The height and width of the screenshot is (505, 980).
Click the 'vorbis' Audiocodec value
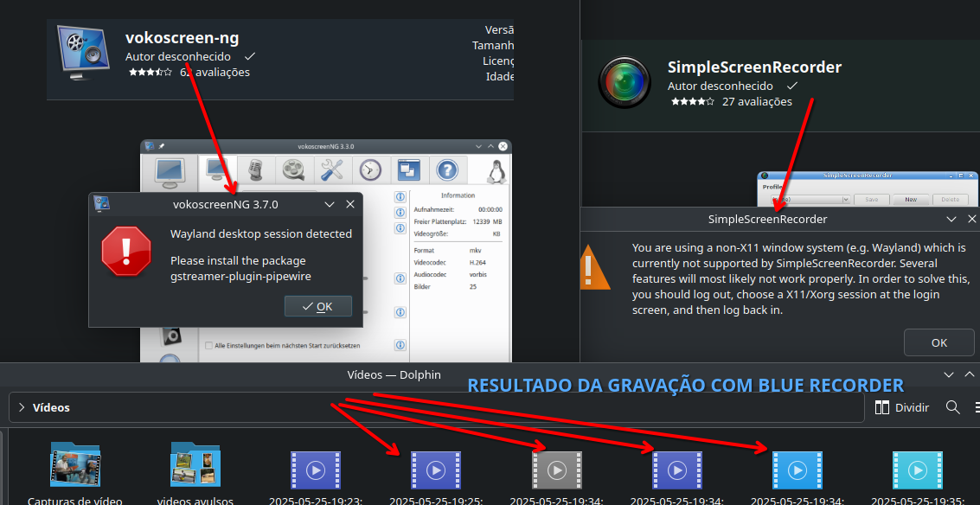478,274
